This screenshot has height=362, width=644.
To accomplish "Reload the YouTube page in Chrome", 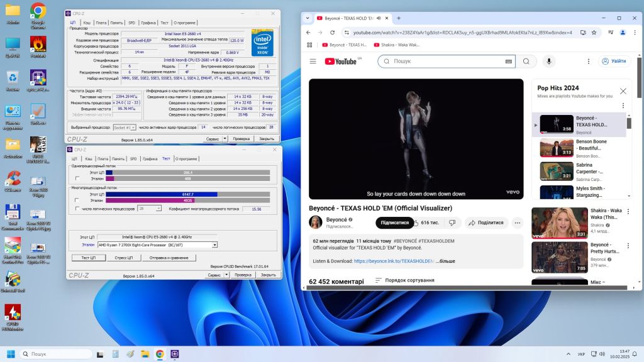I will pyautogui.click(x=332, y=33).
